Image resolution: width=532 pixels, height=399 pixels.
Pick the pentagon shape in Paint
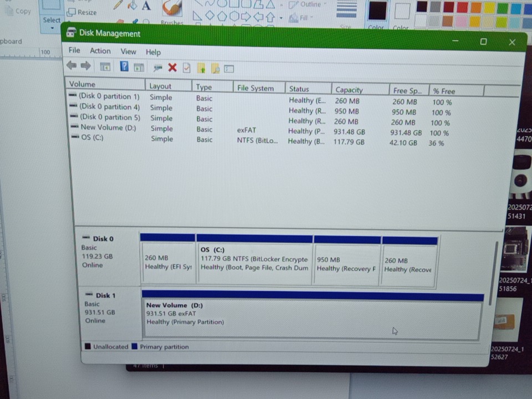(222, 16)
